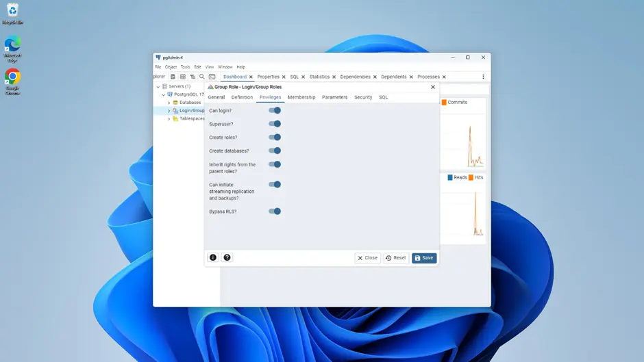Click the dialog info icon button
The image size is (644, 362).
[x=213, y=258]
